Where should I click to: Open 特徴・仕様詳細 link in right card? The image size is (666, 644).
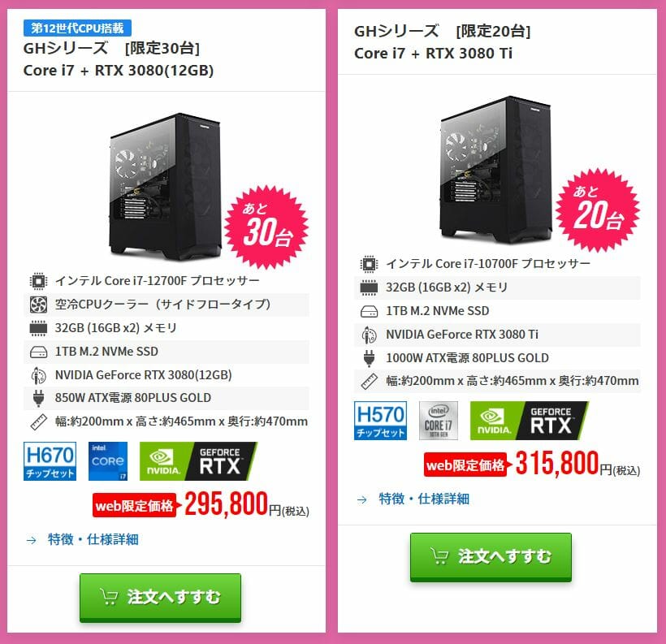[424, 499]
